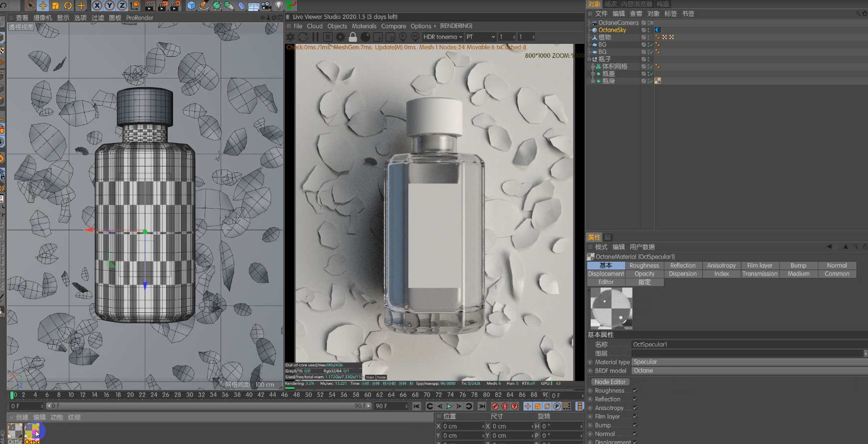Open the Medium tab
Image resolution: width=868 pixels, height=444 pixels.
(x=799, y=274)
